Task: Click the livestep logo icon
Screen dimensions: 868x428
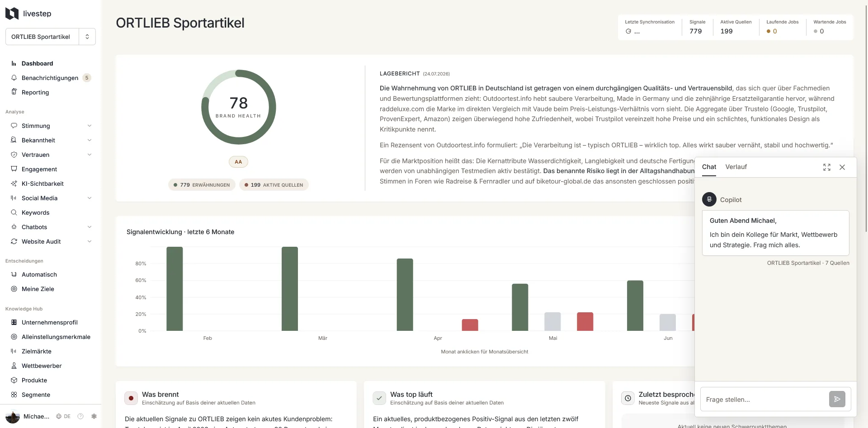Action: point(12,14)
